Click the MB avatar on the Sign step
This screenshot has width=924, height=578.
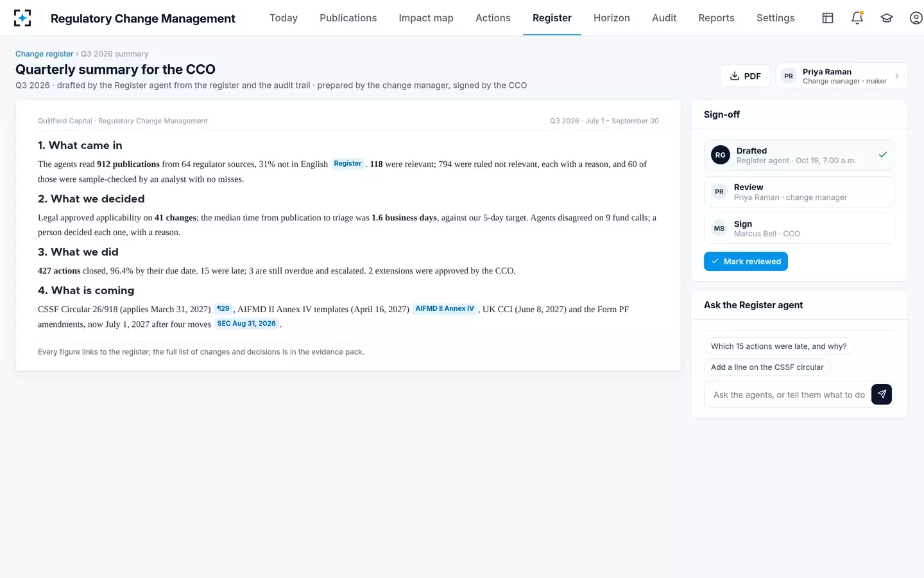click(719, 228)
